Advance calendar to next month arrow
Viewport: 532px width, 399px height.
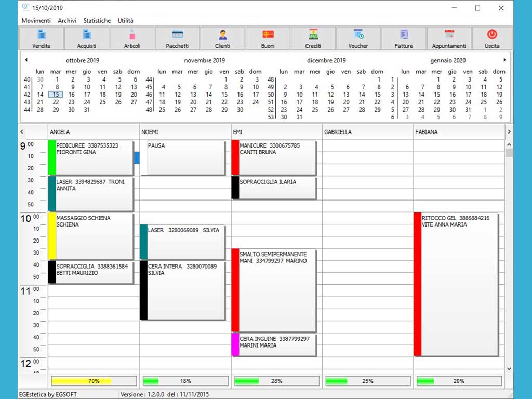pos(504,60)
